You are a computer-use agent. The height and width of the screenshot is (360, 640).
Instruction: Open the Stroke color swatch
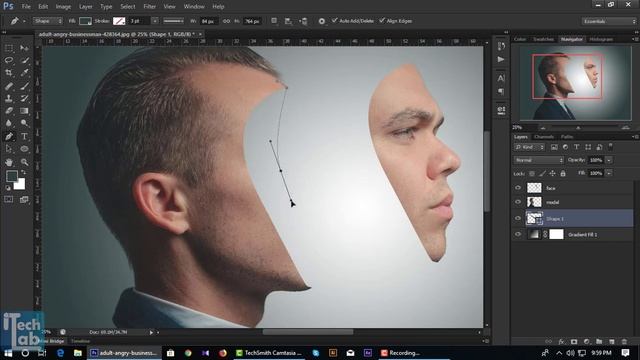coord(119,21)
